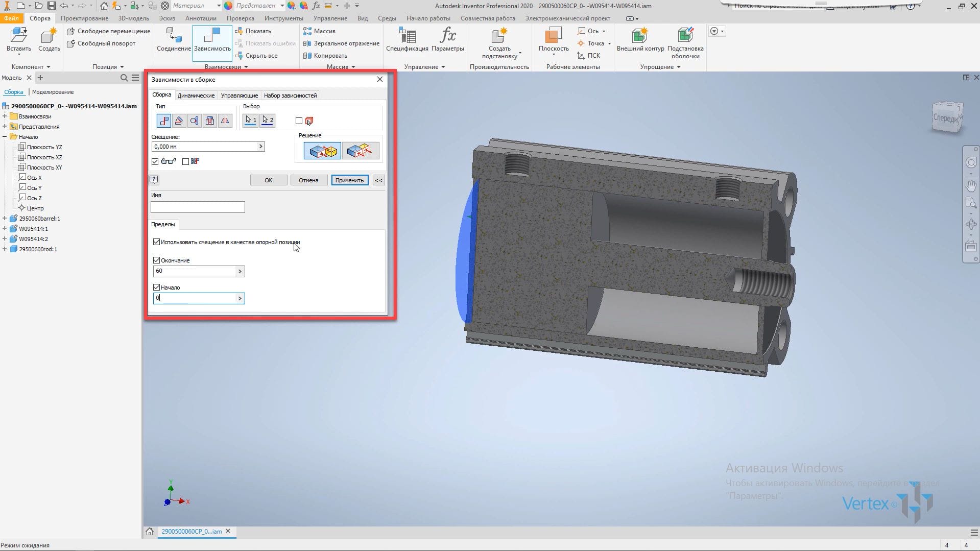Open the appearance color wheel
Screen dimensions: 980x551
[228, 6]
